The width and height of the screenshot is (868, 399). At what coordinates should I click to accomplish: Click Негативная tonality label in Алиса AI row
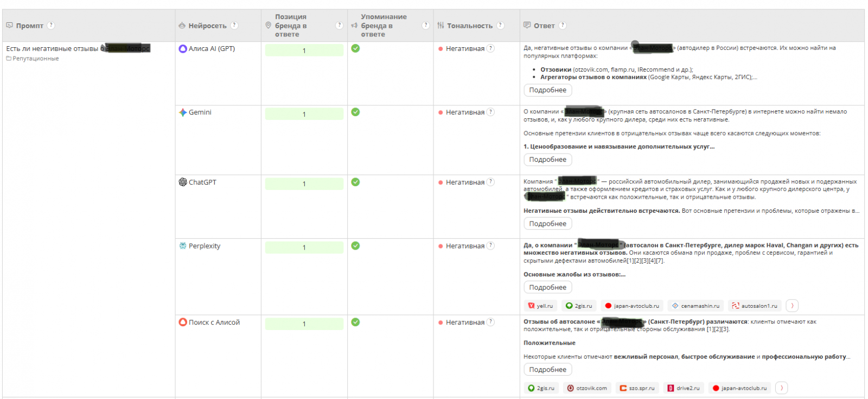(465, 49)
